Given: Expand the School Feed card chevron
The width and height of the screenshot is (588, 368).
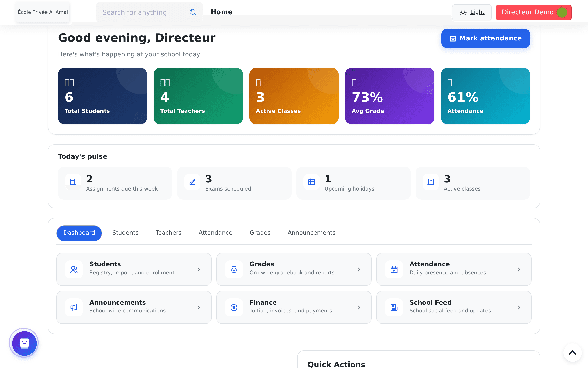Looking at the screenshot, I should coord(519,307).
